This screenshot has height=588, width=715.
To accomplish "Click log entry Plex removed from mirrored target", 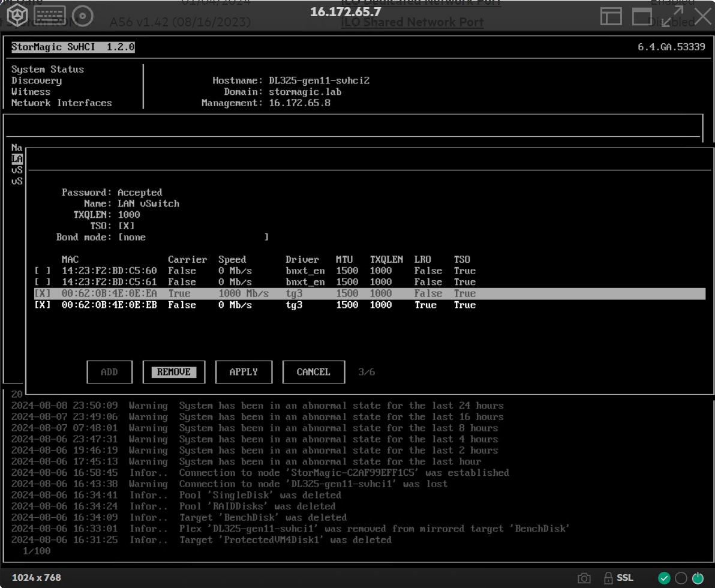I will tap(290, 529).
